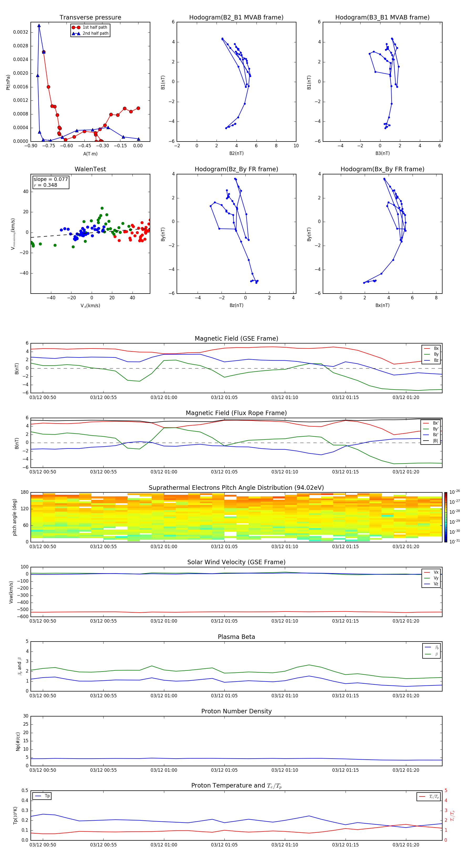Click the pitch angle plot colorbar

(446, 517)
